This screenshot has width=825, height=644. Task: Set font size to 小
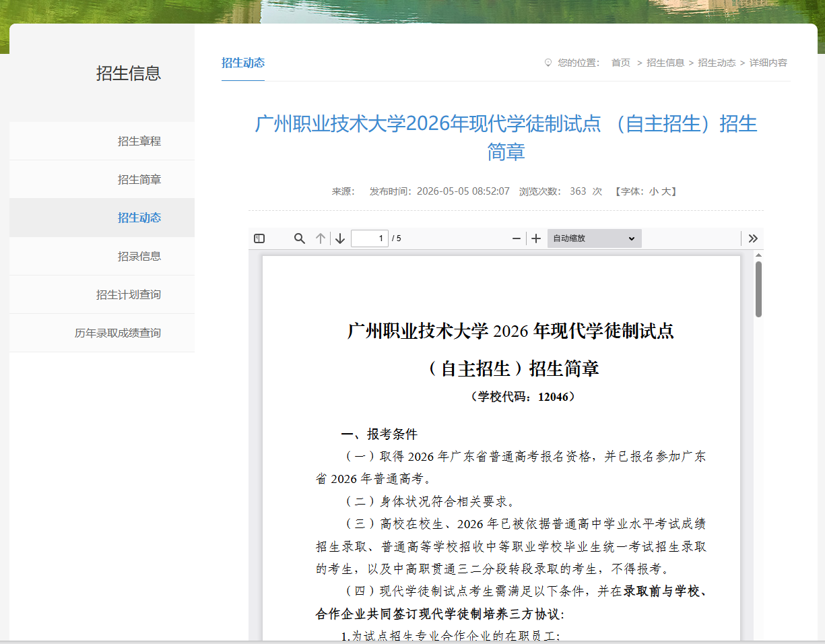pos(653,191)
